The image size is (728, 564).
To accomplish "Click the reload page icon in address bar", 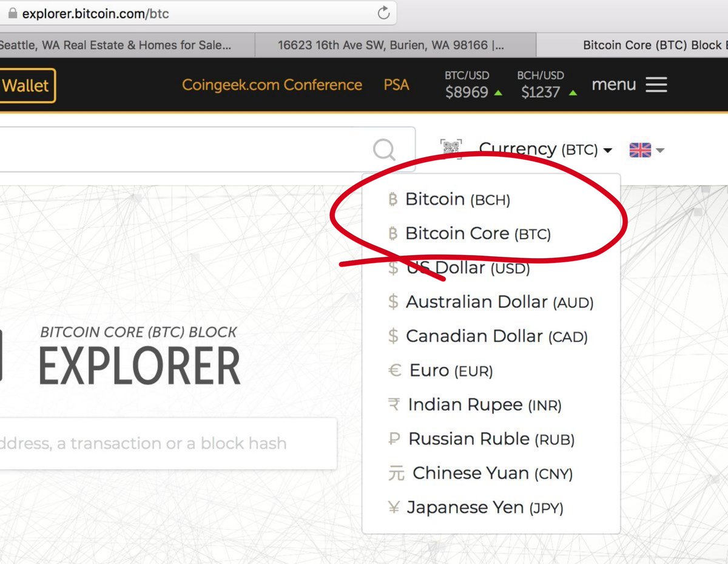I will click(x=383, y=13).
